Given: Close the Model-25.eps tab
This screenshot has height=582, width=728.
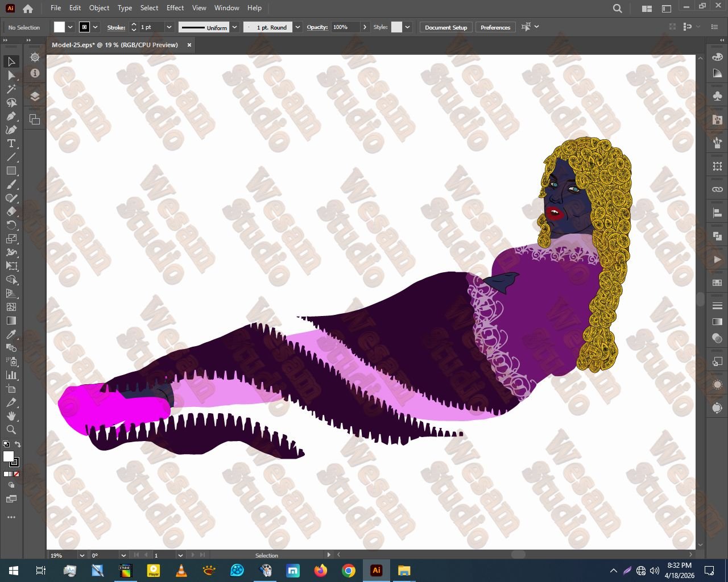Looking at the screenshot, I should click(189, 45).
